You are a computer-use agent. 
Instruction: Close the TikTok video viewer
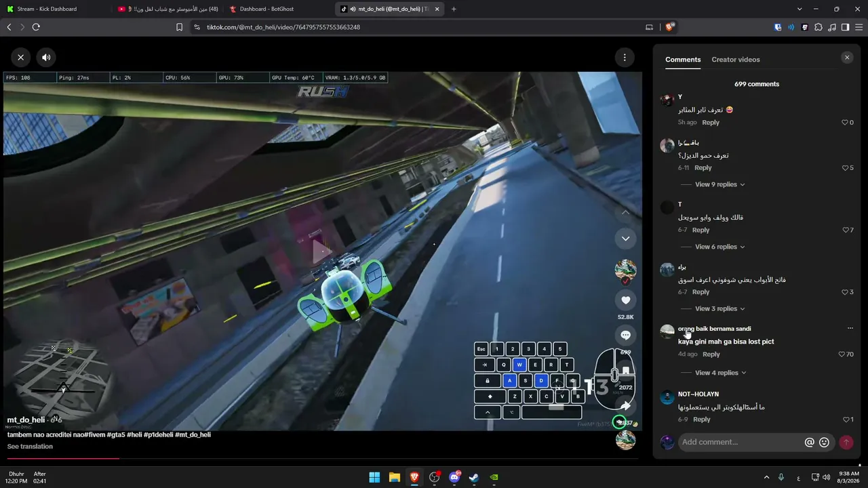pyautogui.click(x=21, y=58)
